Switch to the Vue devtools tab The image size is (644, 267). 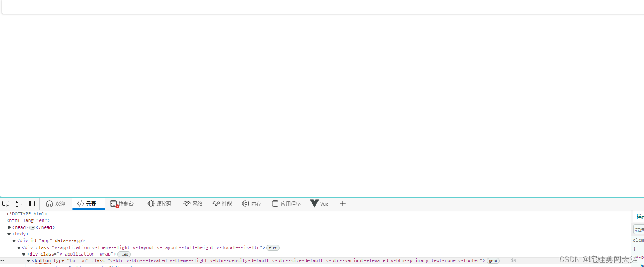[x=319, y=204]
